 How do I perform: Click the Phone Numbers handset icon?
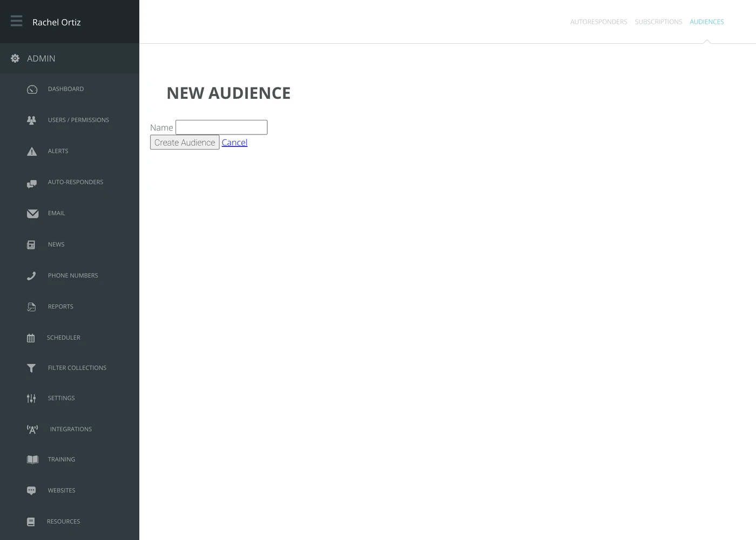pos(31,276)
